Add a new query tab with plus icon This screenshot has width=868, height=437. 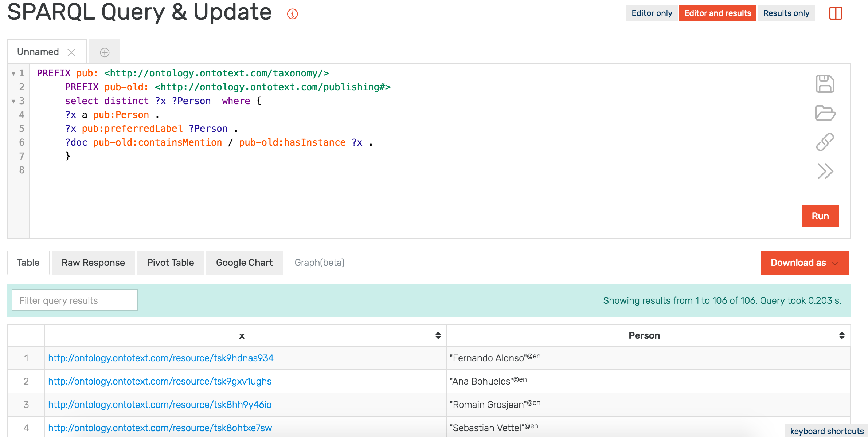click(x=105, y=52)
